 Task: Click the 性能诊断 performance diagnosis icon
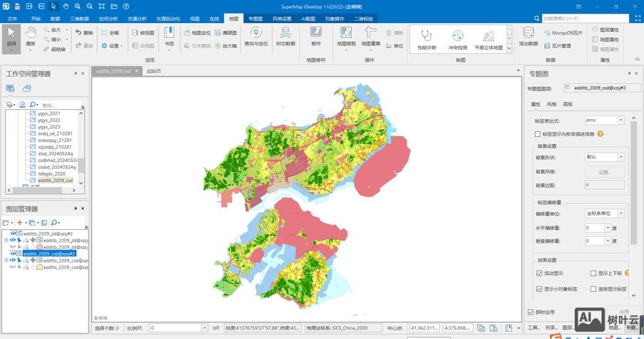tap(426, 38)
